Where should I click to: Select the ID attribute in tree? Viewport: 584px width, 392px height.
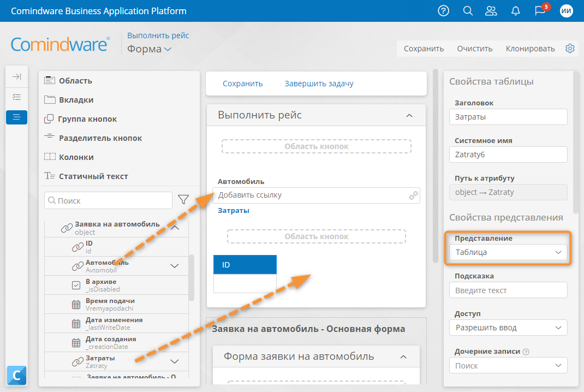(116, 247)
